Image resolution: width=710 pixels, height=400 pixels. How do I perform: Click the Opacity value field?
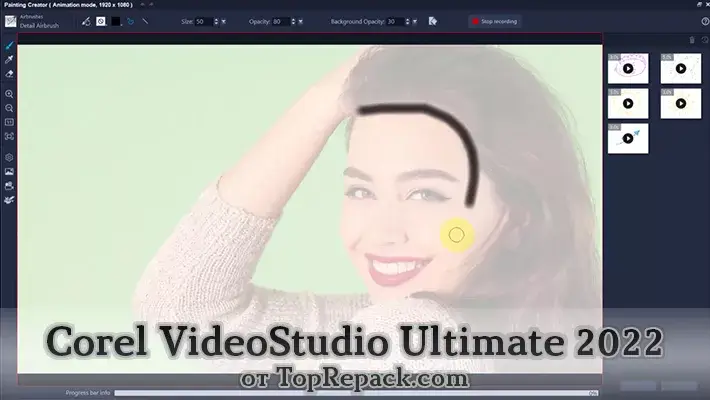[281, 21]
